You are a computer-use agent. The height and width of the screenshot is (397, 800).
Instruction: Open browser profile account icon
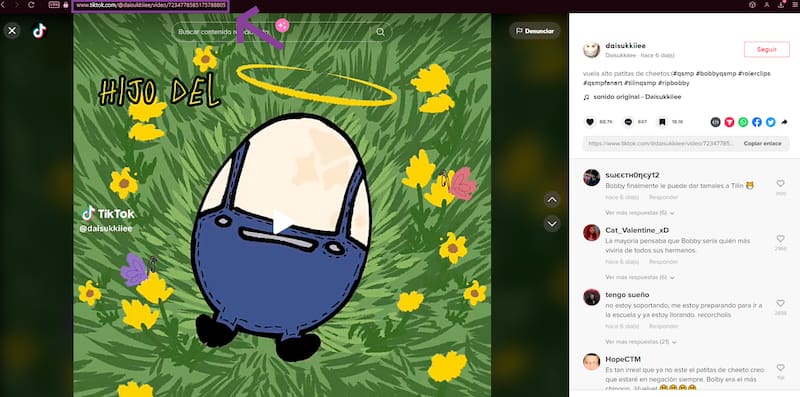766,5
